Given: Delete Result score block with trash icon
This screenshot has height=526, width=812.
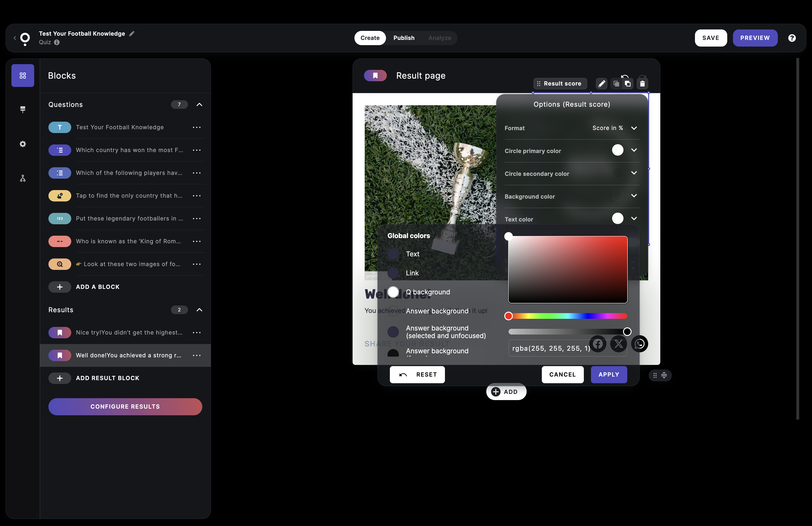Looking at the screenshot, I should point(642,84).
